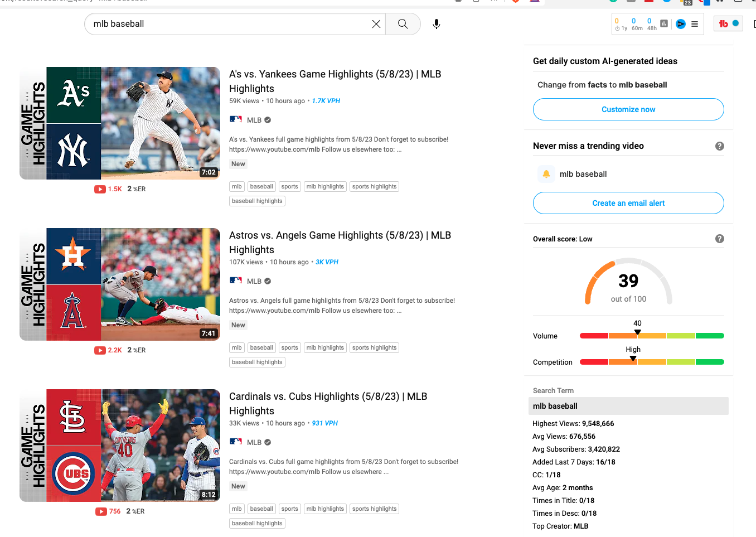Select sports highlights tag under A's vs. Yankees
This screenshot has width=756, height=537.
point(375,187)
